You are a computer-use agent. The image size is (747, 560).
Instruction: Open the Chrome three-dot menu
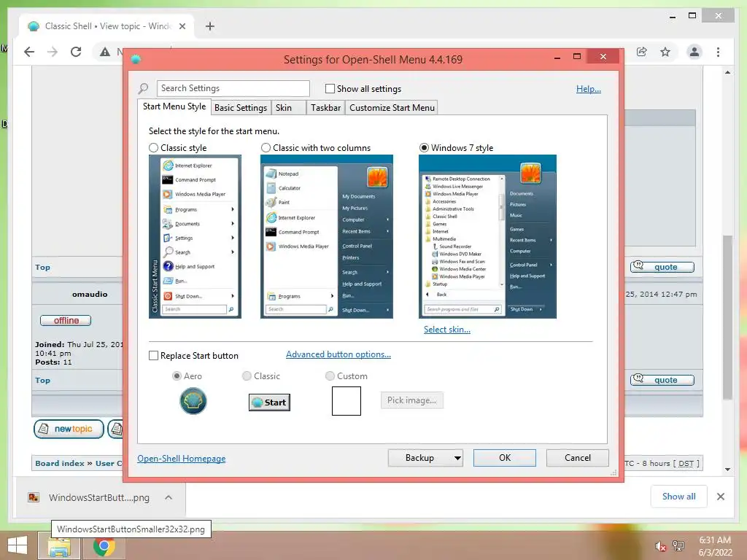pyautogui.click(x=718, y=52)
